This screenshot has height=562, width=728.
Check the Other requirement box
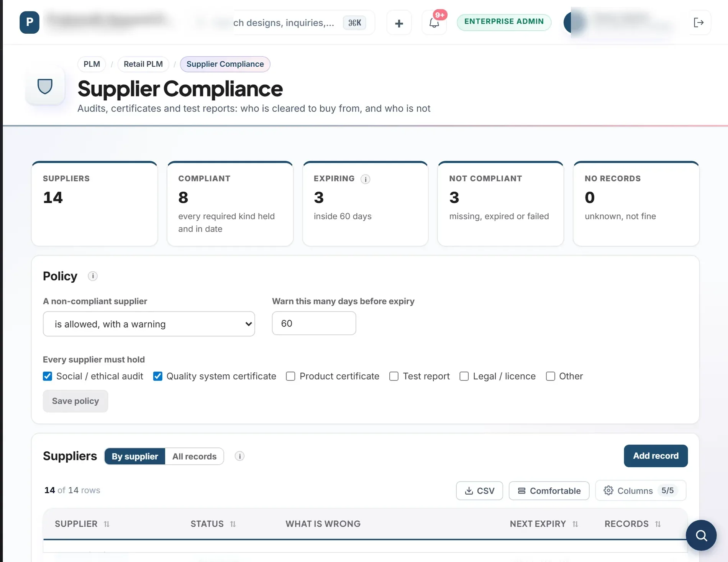[550, 376]
